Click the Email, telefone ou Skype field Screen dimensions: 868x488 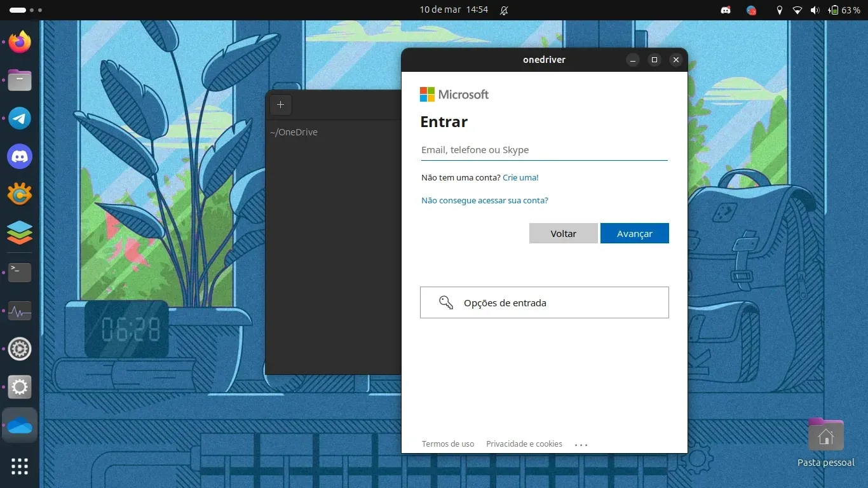click(x=544, y=150)
